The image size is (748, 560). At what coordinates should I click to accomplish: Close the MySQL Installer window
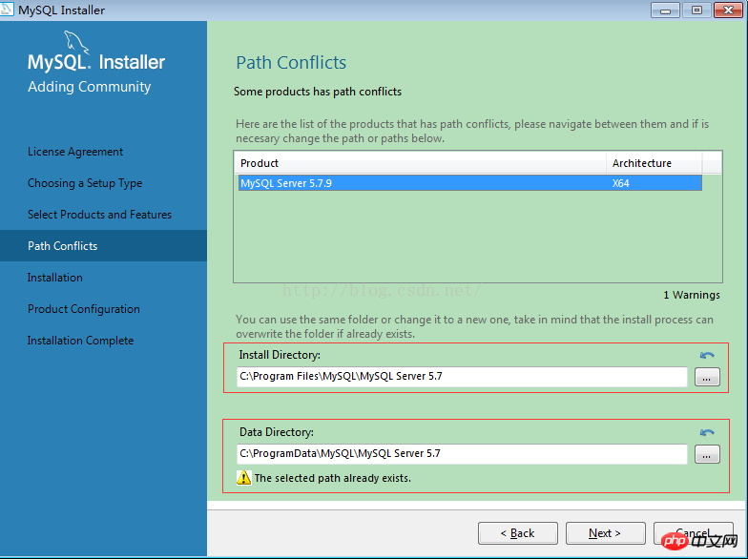click(729, 10)
